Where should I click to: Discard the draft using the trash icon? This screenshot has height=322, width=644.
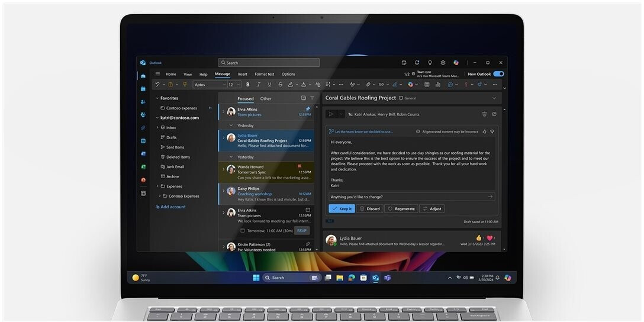[x=484, y=114]
